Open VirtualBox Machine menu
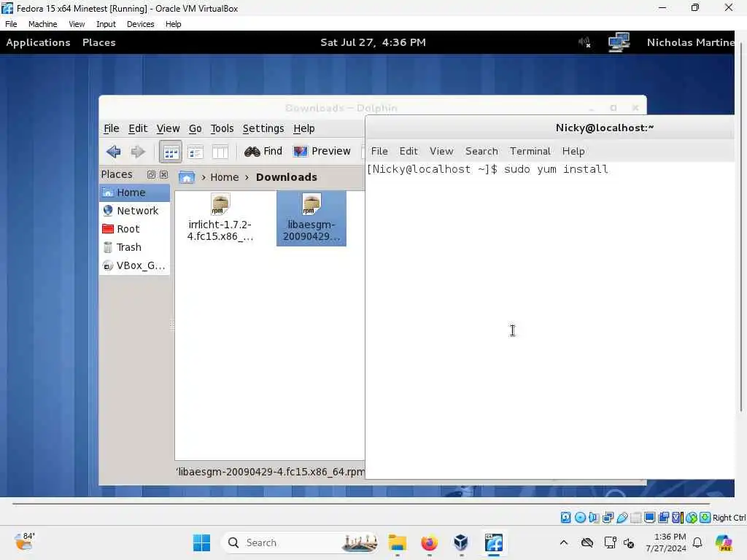The height and width of the screenshot is (560, 747). pyautogui.click(x=42, y=24)
